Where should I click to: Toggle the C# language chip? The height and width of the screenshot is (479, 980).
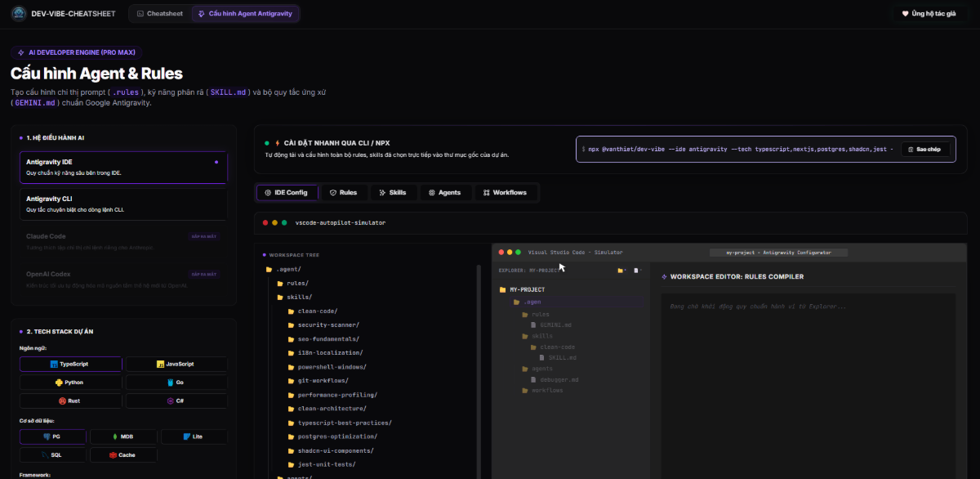(x=176, y=401)
